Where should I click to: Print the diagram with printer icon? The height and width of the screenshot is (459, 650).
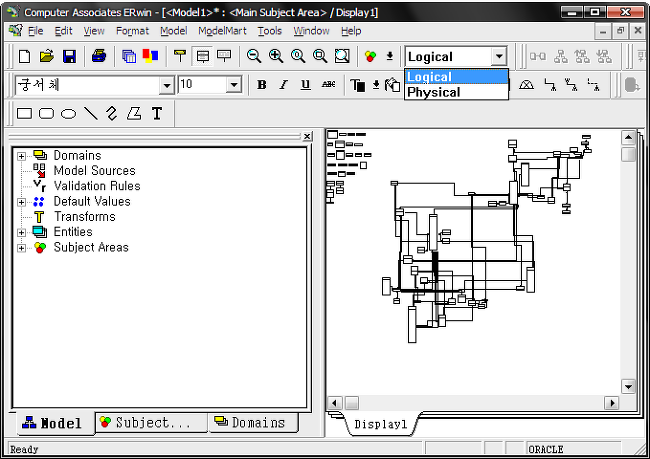99,56
